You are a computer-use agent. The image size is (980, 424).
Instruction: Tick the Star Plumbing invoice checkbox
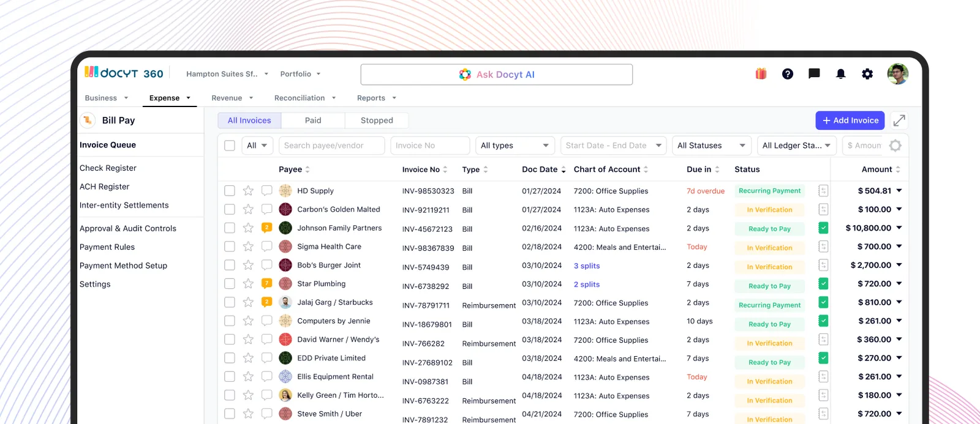pos(230,283)
